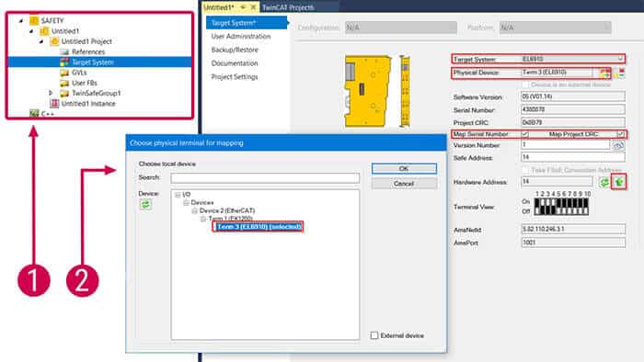Open the Backup/Restore page

[235, 50]
